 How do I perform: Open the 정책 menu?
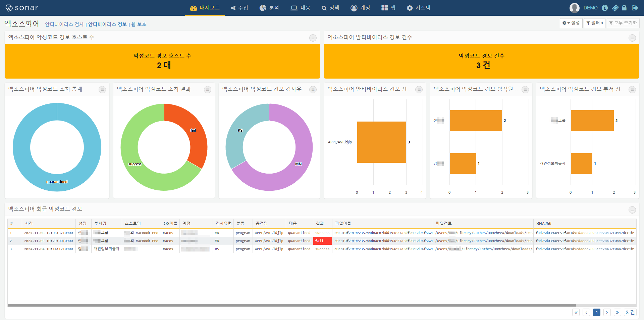(330, 8)
